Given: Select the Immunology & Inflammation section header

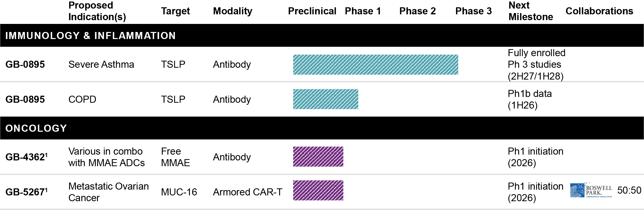Looking at the screenshot, I should pos(90,36).
